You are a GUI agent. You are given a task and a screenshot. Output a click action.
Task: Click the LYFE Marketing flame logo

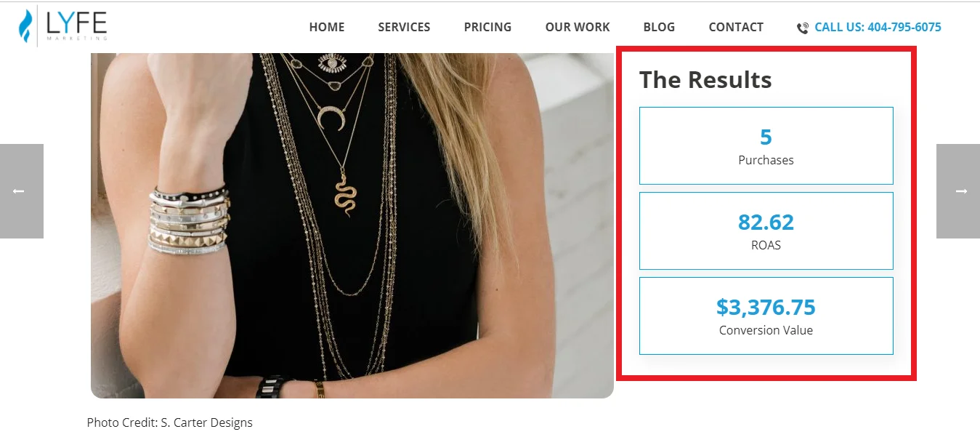tap(25, 26)
